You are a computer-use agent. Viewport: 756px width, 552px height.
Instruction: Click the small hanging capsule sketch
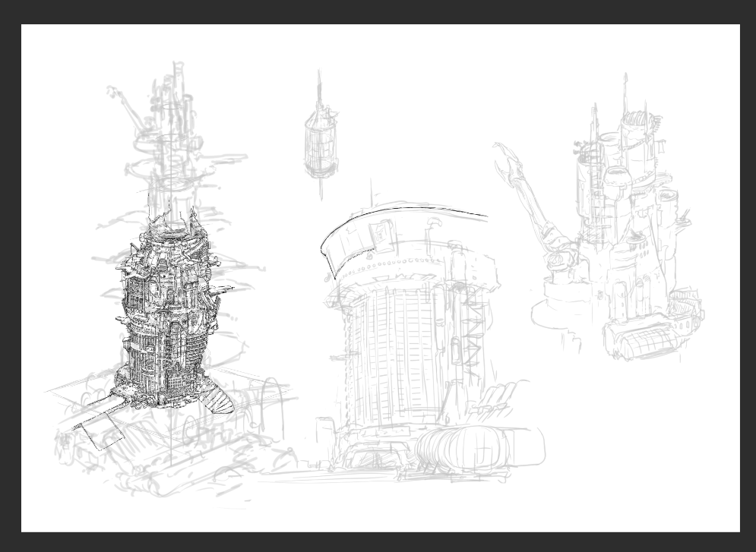coord(320,135)
